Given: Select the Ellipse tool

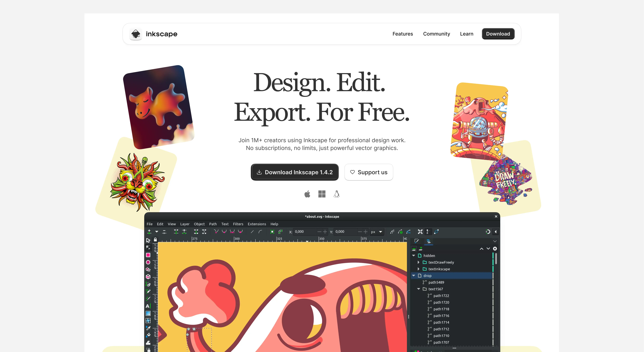Looking at the screenshot, I should coord(148,262).
